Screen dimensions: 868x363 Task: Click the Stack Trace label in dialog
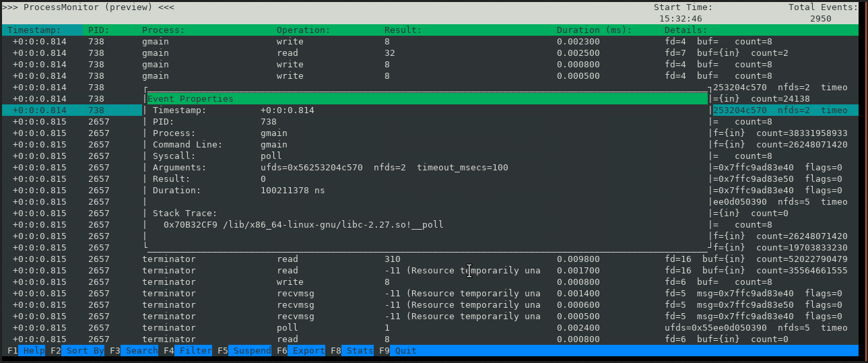tap(185, 213)
